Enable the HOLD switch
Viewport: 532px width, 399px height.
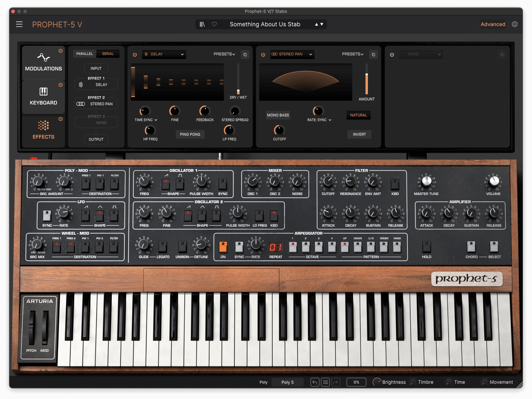(x=426, y=247)
